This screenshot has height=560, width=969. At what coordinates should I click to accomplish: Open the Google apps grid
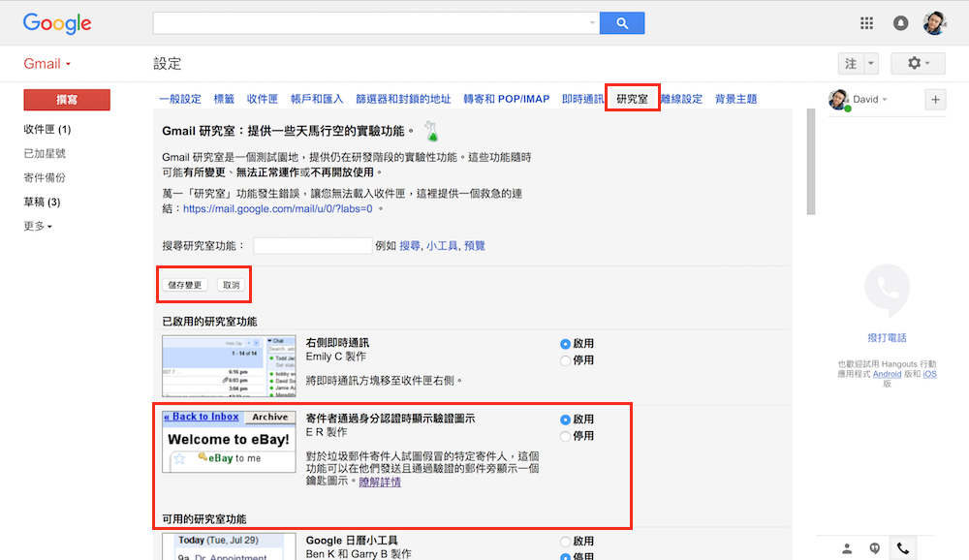pos(867,23)
